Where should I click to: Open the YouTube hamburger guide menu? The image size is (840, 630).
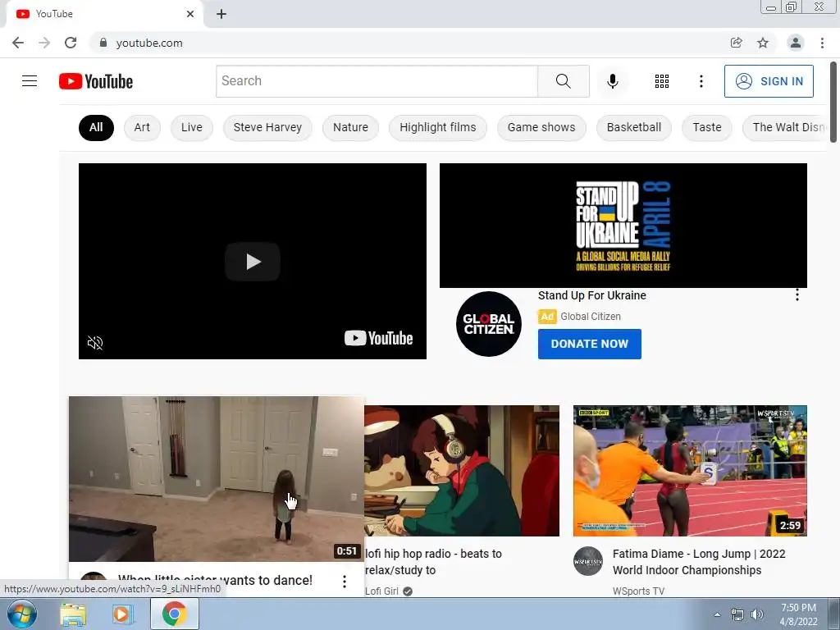(30, 81)
